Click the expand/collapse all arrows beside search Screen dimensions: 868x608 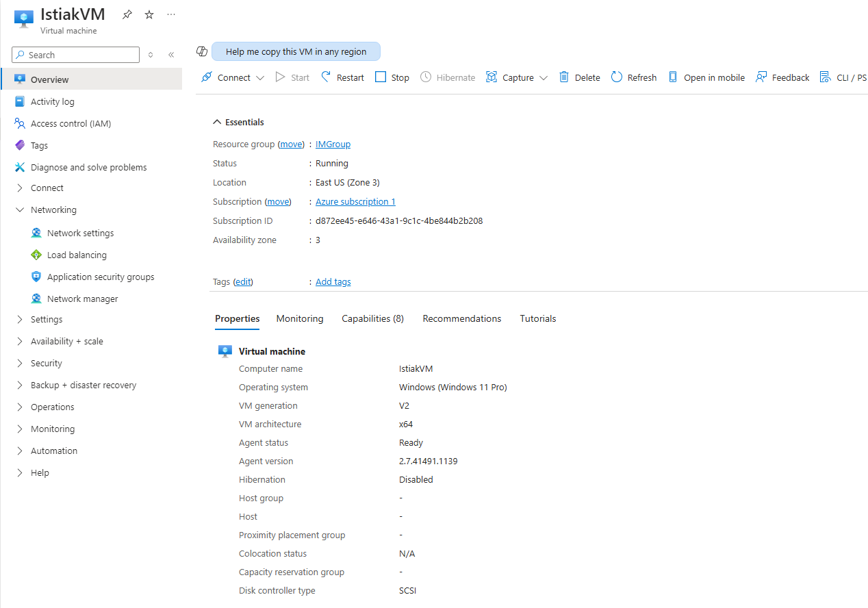pyautogui.click(x=151, y=55)
